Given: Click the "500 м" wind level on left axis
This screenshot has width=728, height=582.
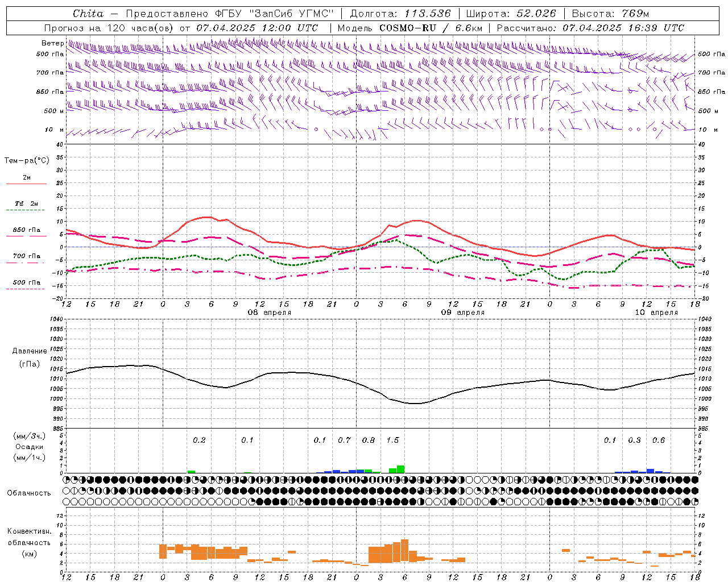Looking at the screenshot, I should 54,111.
